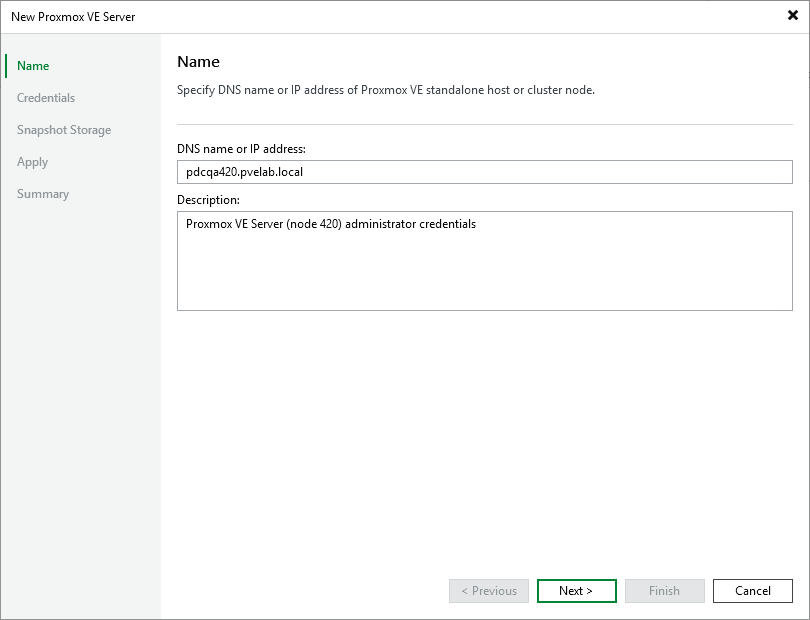This screenshot has width=810, height=620.
Task: Cancel the New Proxmox VE Server wizard
Action: point(752,590)
